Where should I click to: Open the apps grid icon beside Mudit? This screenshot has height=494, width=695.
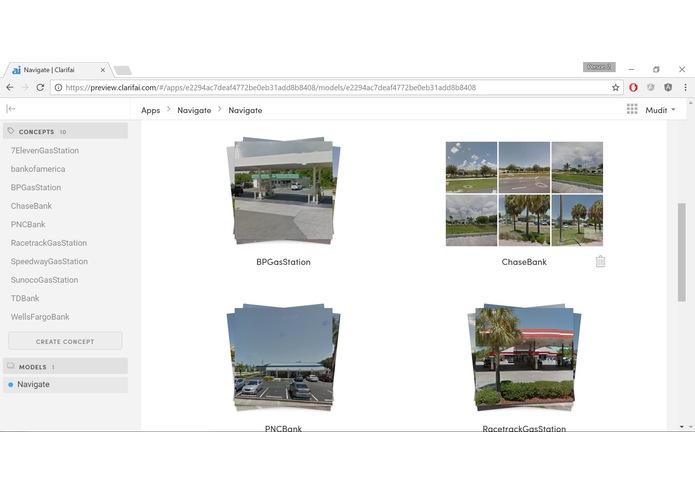[x=632, y=109]
